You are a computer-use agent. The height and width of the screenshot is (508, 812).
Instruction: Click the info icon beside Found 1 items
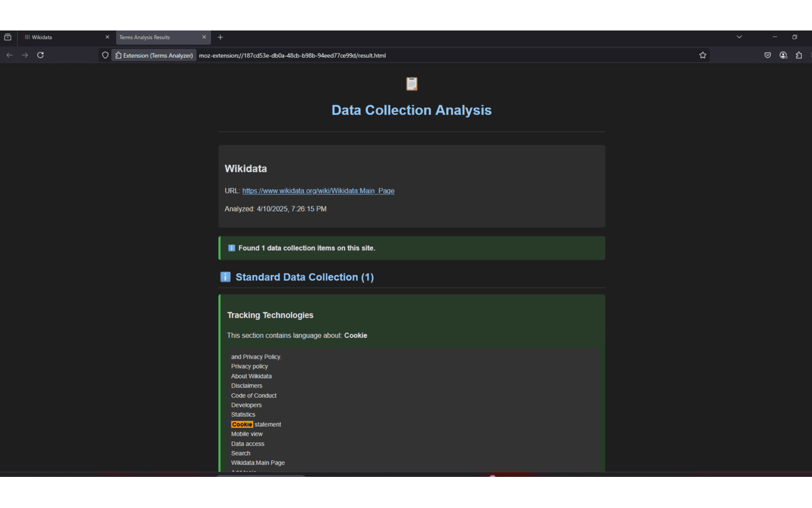pos(232,248)
